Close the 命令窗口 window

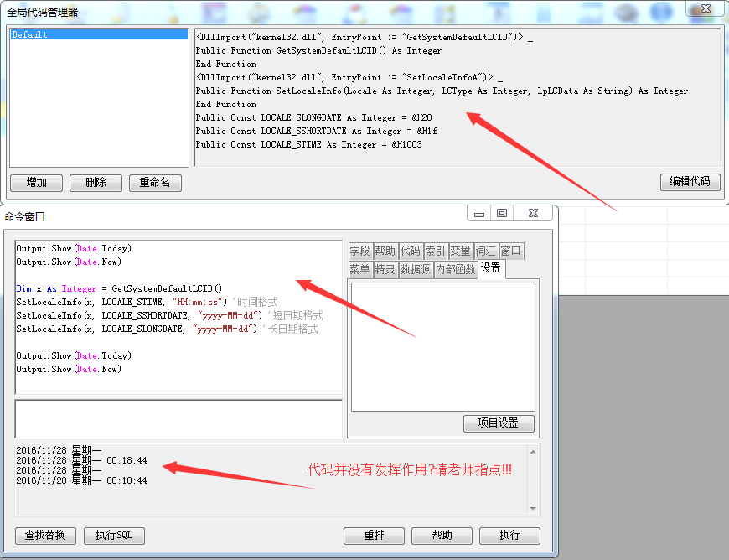click(533, 215)
